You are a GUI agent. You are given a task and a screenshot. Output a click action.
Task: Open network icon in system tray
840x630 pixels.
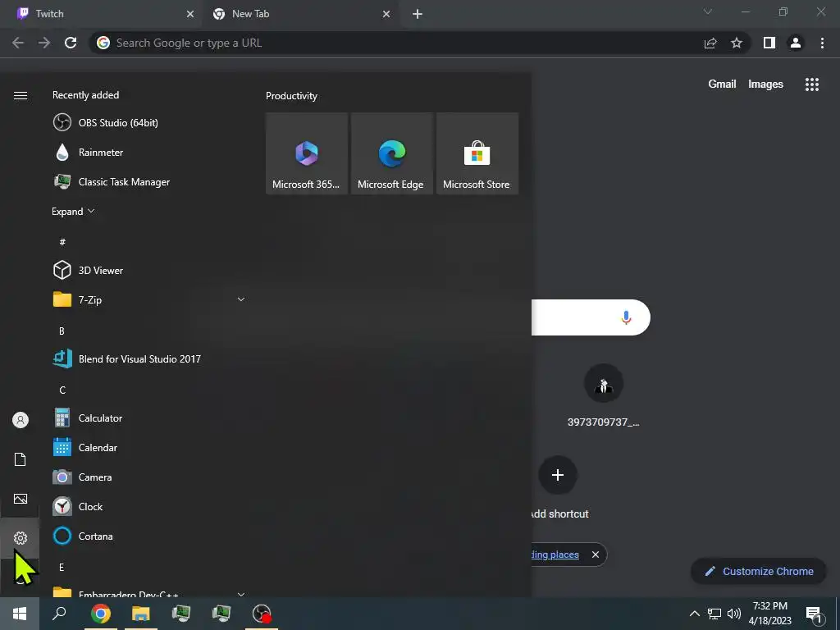coord(714,614)
